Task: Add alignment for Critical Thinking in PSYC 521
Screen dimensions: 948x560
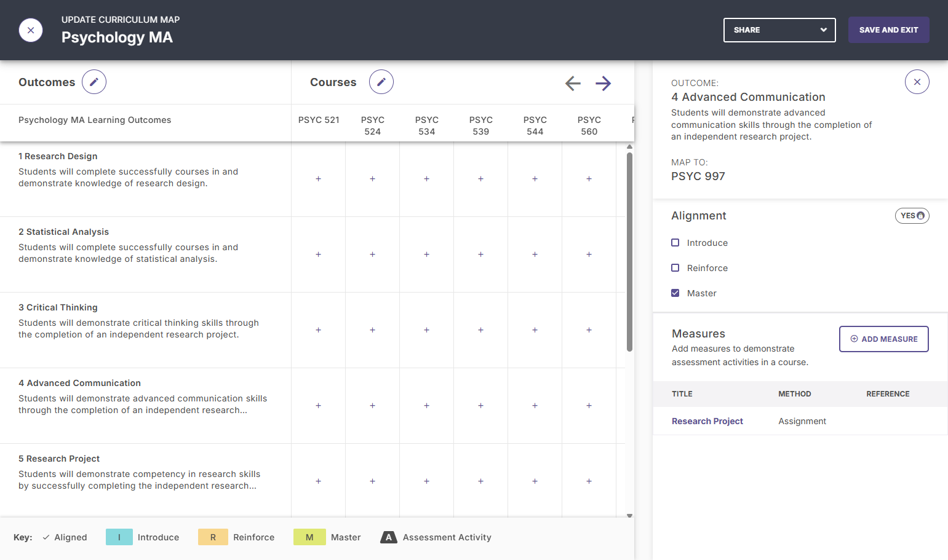Action: pos(318,330)
